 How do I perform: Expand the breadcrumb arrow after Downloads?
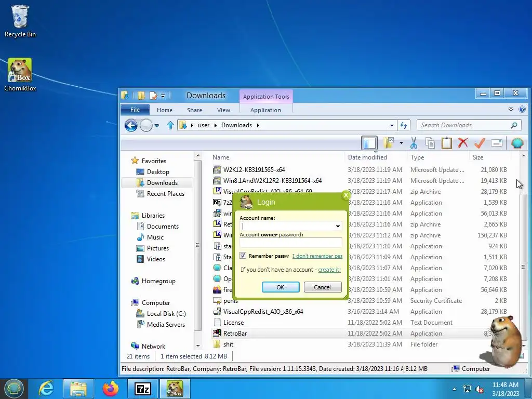click(x=258, y=126)
